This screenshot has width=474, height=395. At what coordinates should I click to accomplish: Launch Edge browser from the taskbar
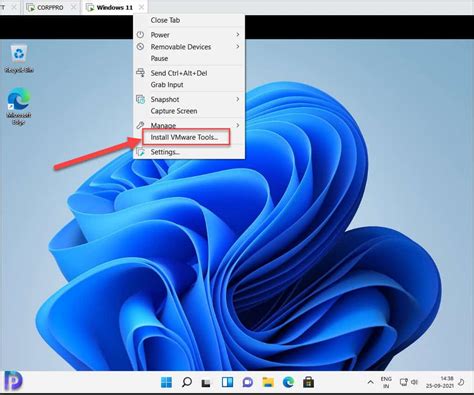coord(288,382)
